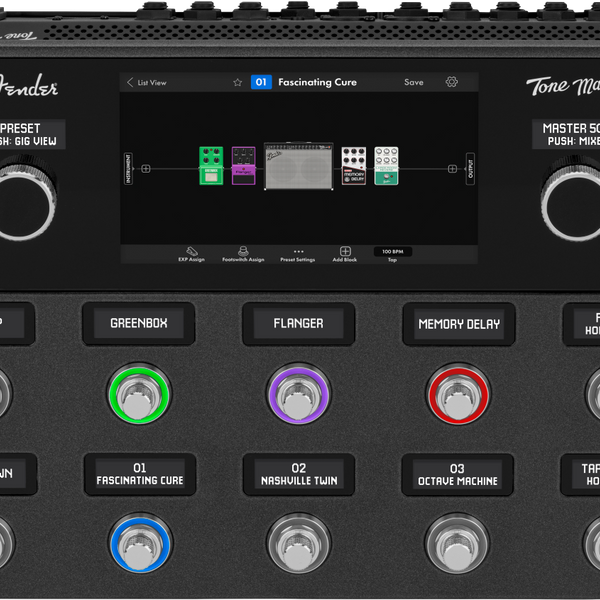Open Preset Settings three-dot menu
This screenshot has height=600, width=600.
pos(298,255)
